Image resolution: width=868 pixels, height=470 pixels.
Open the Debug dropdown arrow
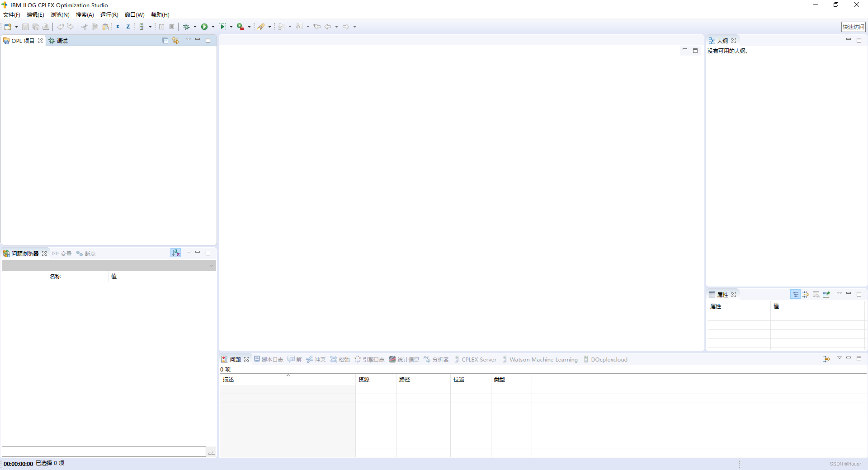coord(195,27)
